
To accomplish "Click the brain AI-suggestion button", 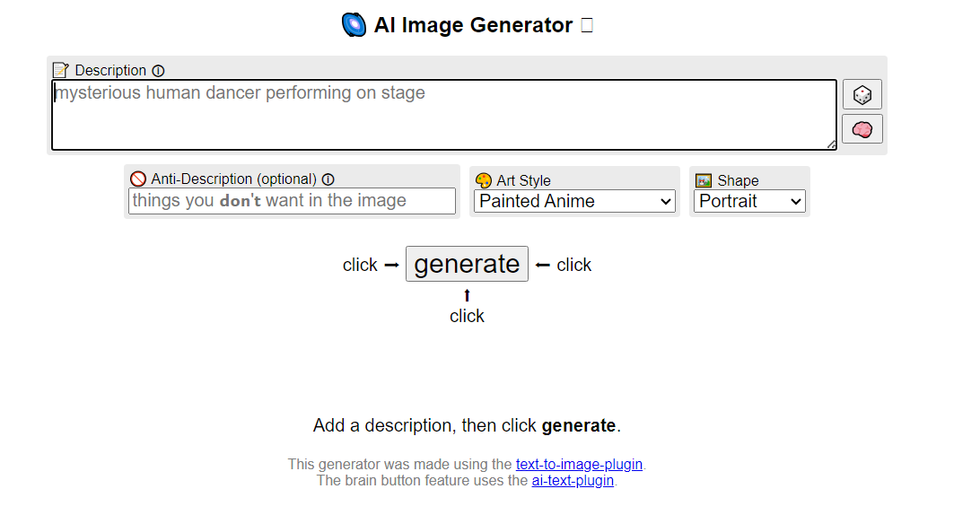I will click(862, 129).
